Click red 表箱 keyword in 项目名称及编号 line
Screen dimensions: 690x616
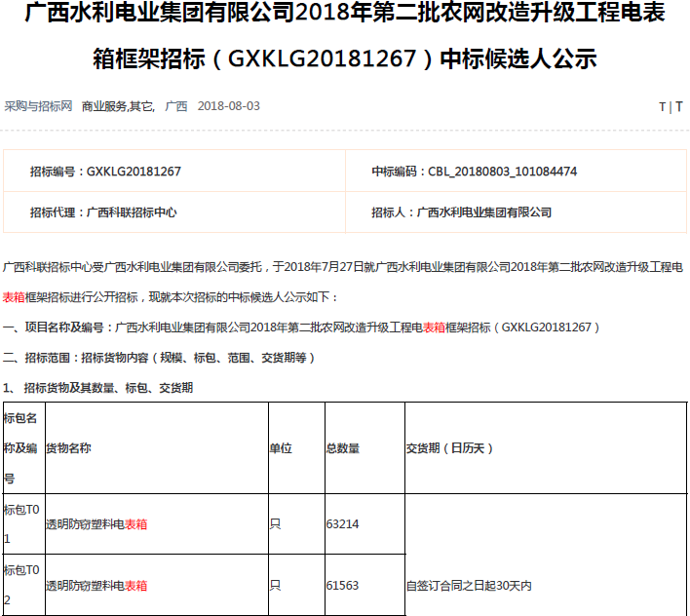click(434, 327)
